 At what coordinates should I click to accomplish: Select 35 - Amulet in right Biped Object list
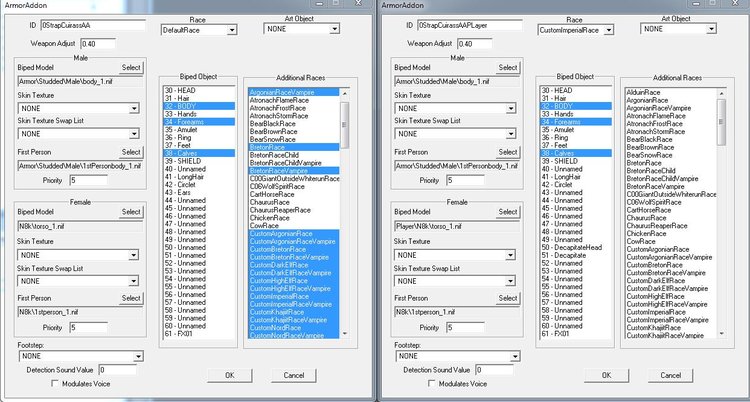576,130
